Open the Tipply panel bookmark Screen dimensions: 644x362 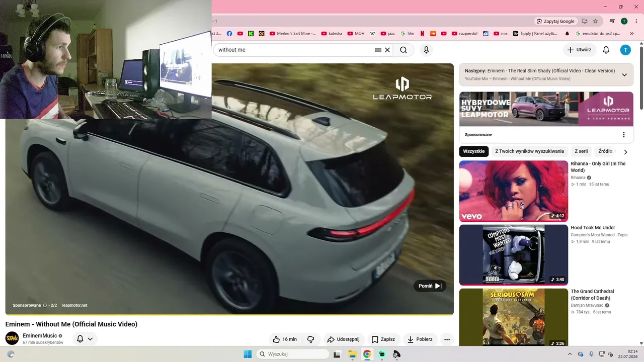click(x=535, y=34)
